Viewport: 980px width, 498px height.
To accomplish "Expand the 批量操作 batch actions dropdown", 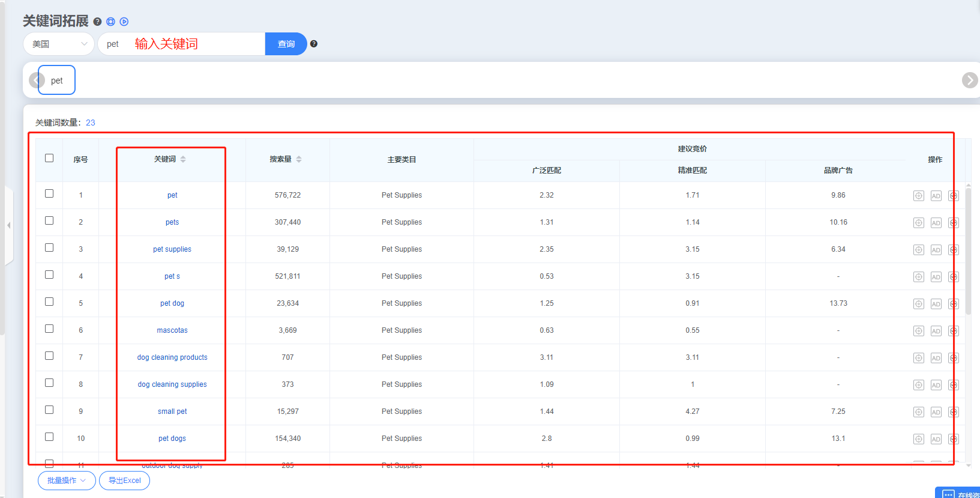I will [x=67, y=481].
